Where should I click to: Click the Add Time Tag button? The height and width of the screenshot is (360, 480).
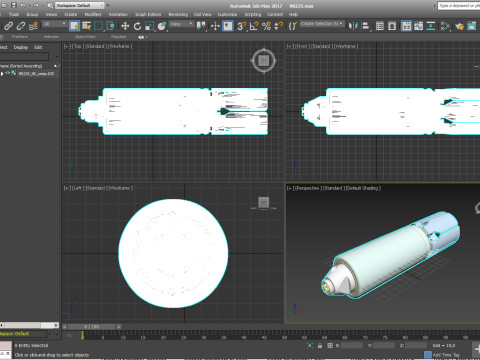coord(446,355)
